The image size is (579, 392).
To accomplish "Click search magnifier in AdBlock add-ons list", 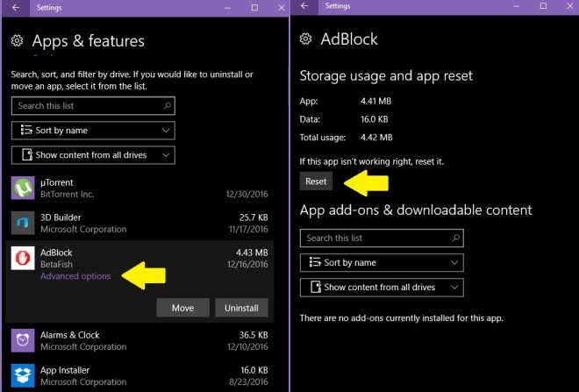I will 455,238.
